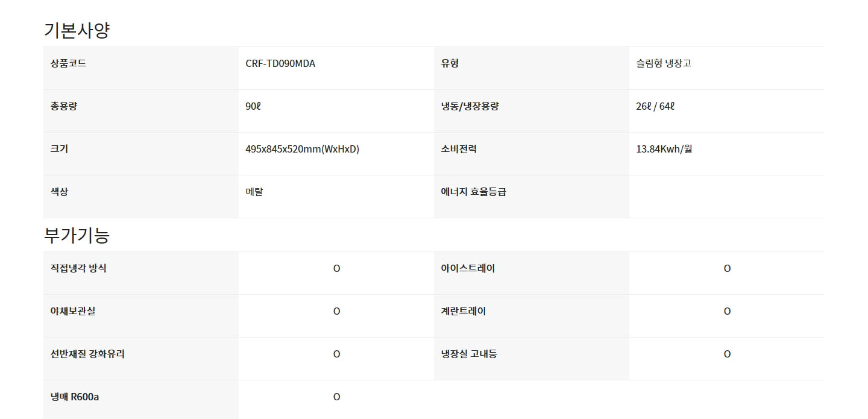Select the 냉동/냉장용량 label cell
Viewport: 868px width, 419px height.
(x=532, y=111)
